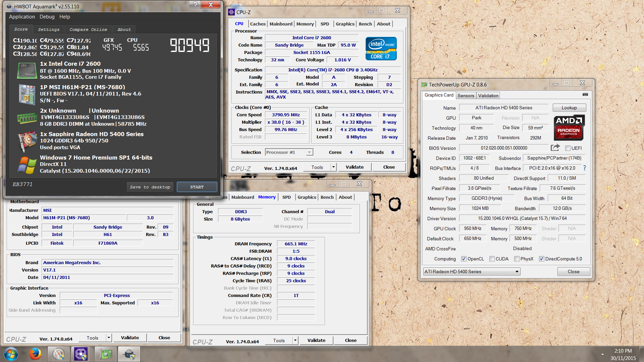Image resolution: width=644 pixels, height=362 pixels.
Task: Toggle the UEFI checkbox in GPU-Z
Action: click(568, 148)
